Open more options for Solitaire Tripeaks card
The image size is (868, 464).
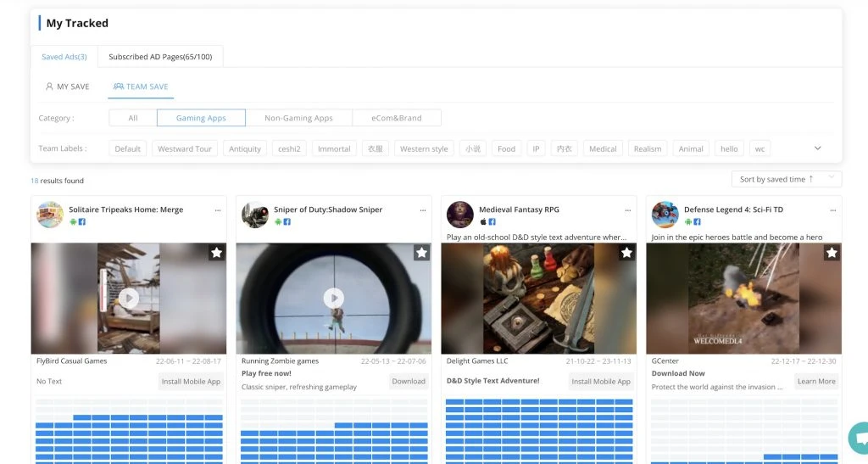218,210
